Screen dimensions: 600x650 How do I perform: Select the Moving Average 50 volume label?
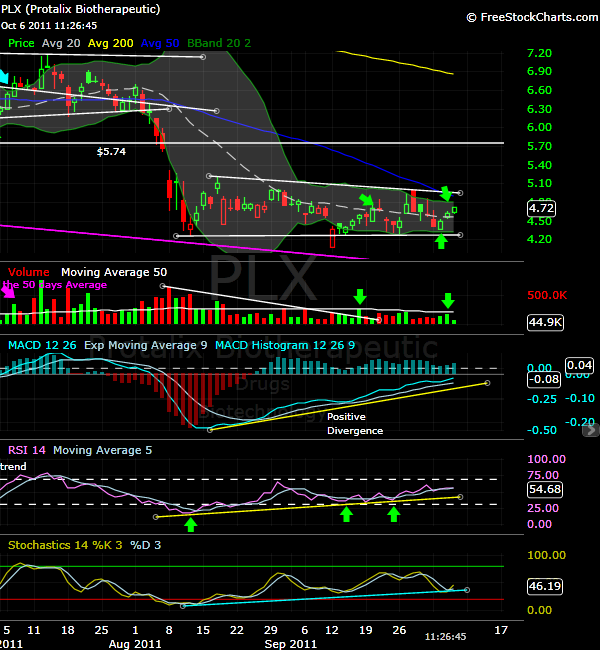click(114, 272)
